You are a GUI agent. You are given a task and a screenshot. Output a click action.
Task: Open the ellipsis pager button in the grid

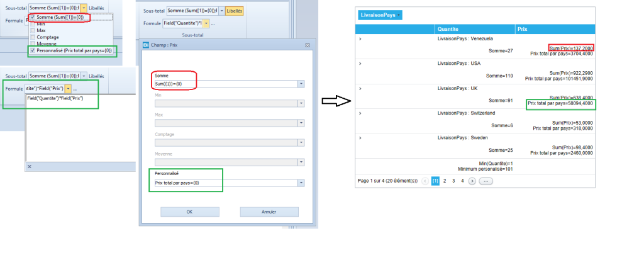(x=486, y=181)
